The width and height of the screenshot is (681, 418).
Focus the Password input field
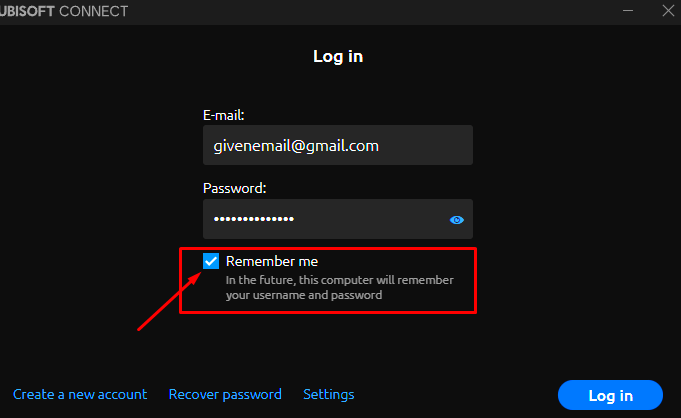pos(338,219)
